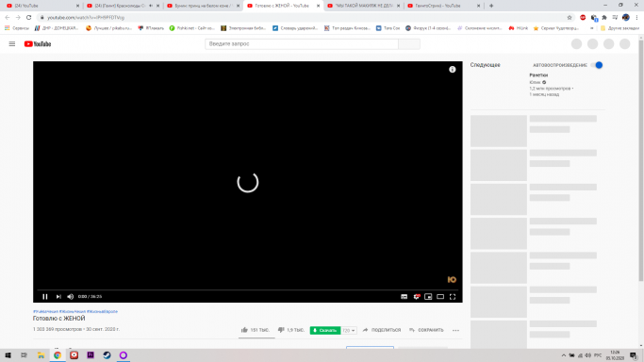Viewport: 644px width, 362px height.
Task: Open the 720 quality dropdown
Action: click(349, 330)
